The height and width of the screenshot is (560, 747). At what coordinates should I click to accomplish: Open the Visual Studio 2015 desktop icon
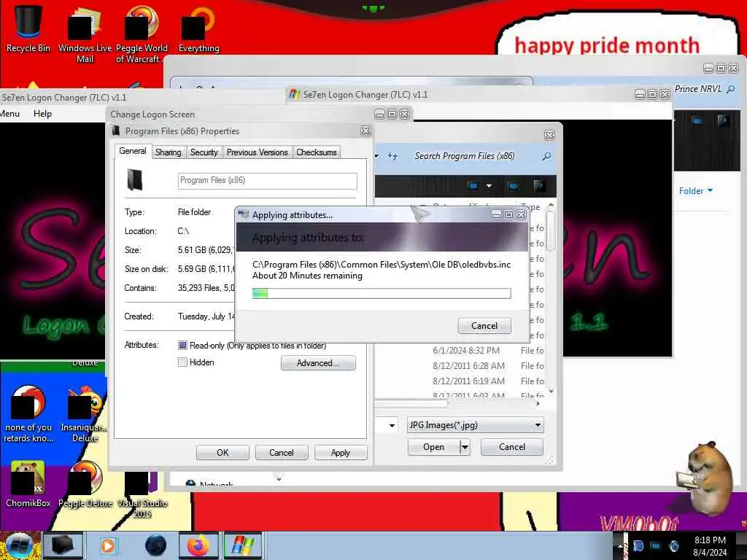pyautogui.click(x=142, y=495)
